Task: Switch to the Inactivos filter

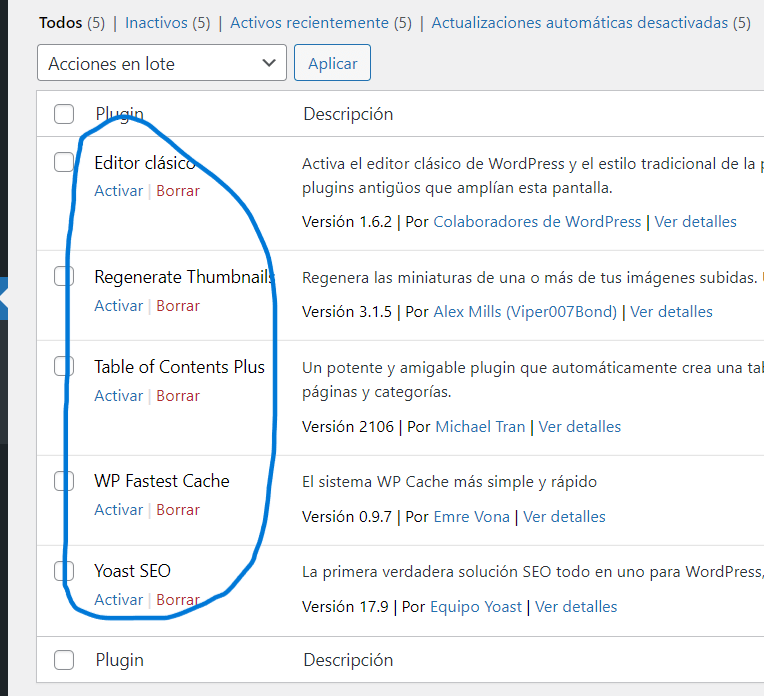Action: 156,23
